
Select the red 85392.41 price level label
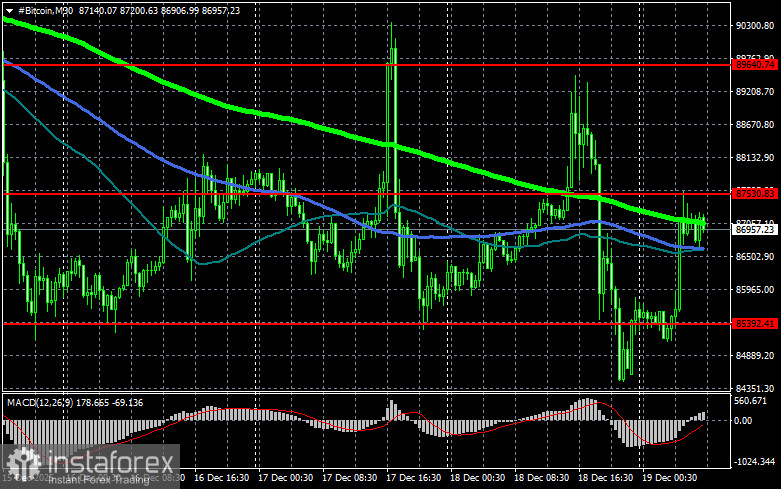[x=756, y=324]
